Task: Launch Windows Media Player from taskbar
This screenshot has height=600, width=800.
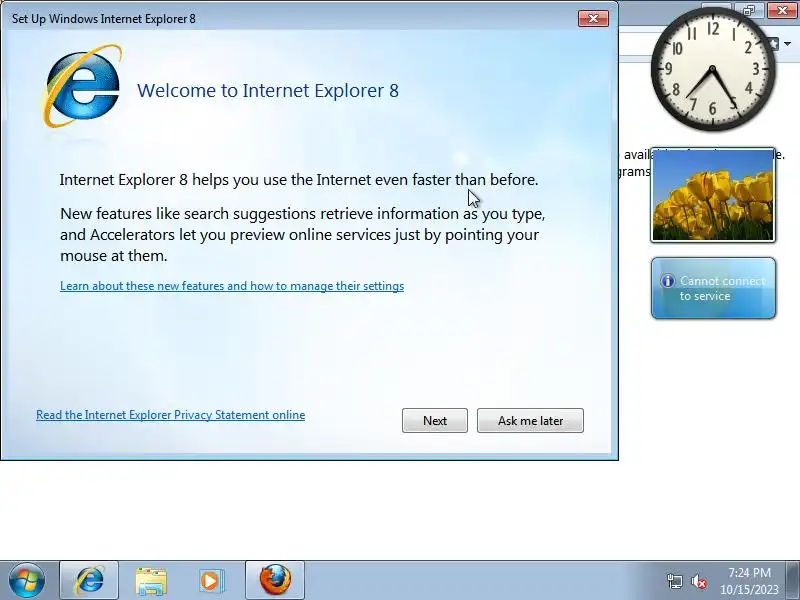Action: click(211, 581)
